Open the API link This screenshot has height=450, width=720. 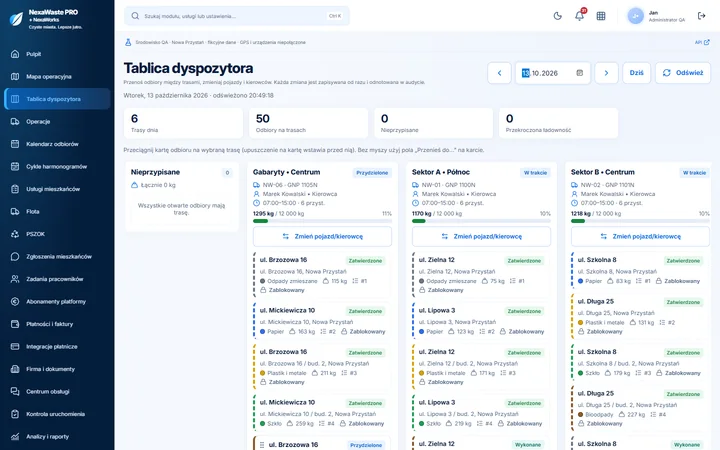[702, 42]
